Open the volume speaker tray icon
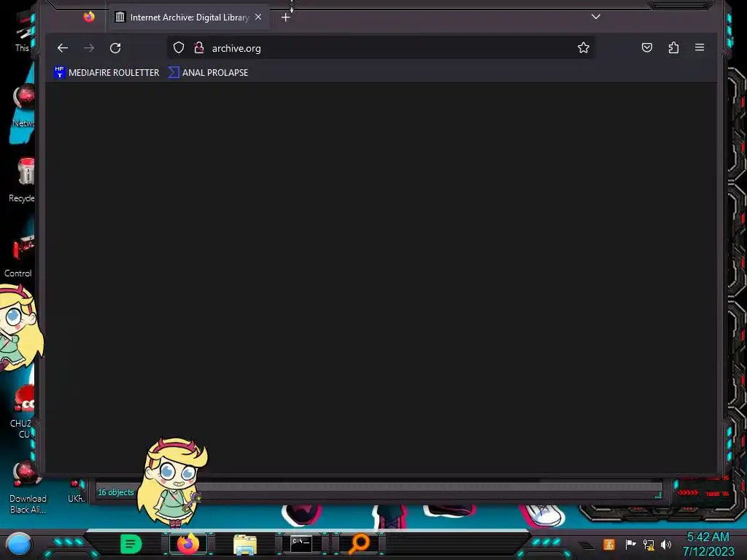The image size is (747, 560). pyautogui.click(x=666, y=544)
